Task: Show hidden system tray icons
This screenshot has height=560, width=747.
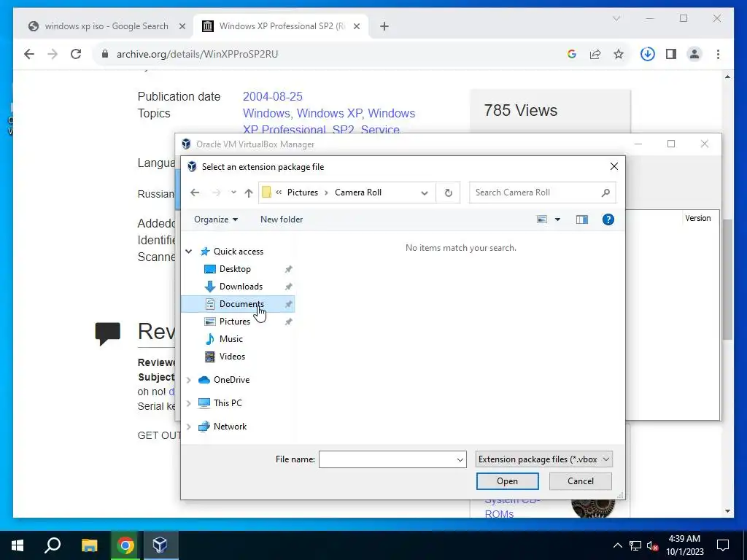Action: [x=617, y=545]
